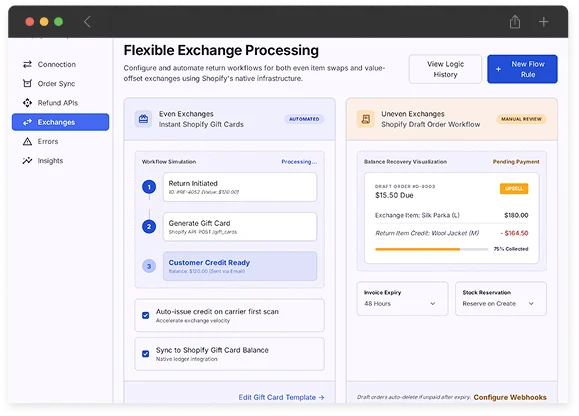This screenshot has width=579, height=416.
Task: Click the Insights trend line icon
Action: (x=27, y=161)
